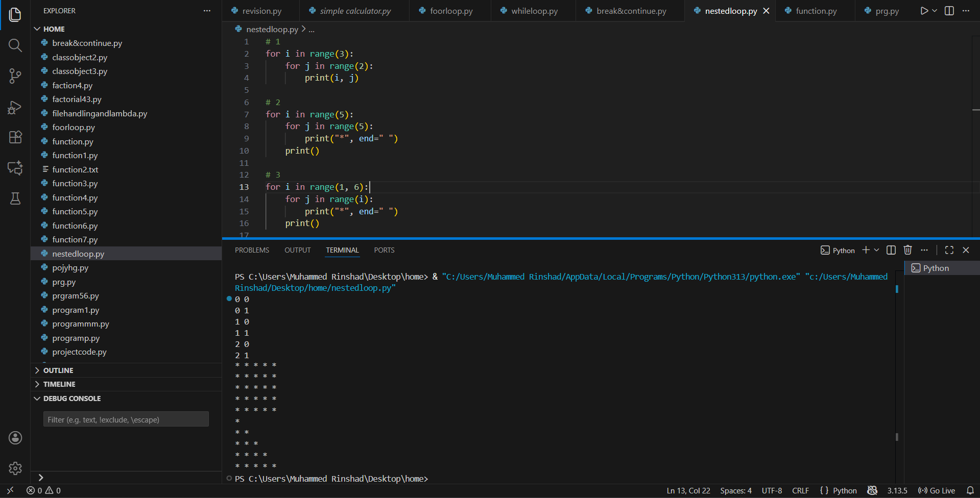Screen dimensions: 980x498
Task: Open the Extensions view
Action: pyautogui.click(x=15, y=137)
